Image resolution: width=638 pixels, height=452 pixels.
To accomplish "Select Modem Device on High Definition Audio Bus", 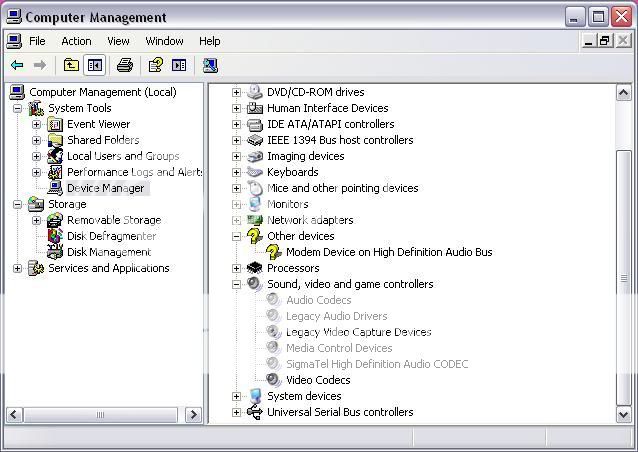I will (388, 252).
